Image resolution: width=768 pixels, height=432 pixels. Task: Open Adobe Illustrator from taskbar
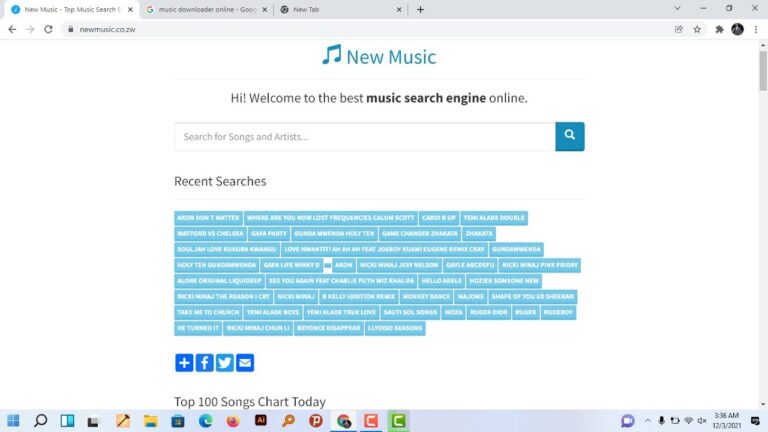click(261, 421)
